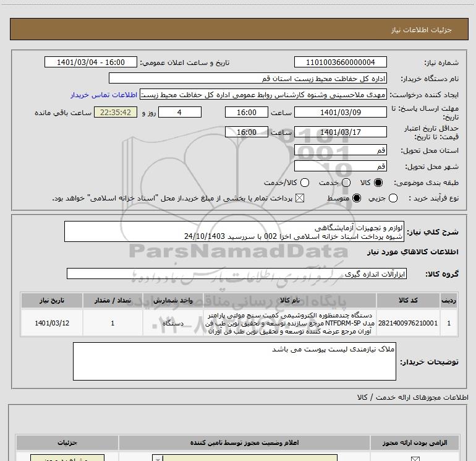Click the buyer name field اداره کل حفاظت محیط زیست

pos(248,78)
